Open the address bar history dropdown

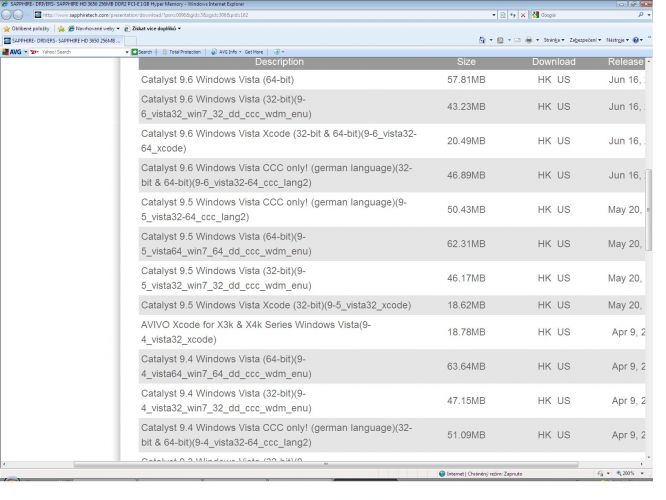[494, 15]
